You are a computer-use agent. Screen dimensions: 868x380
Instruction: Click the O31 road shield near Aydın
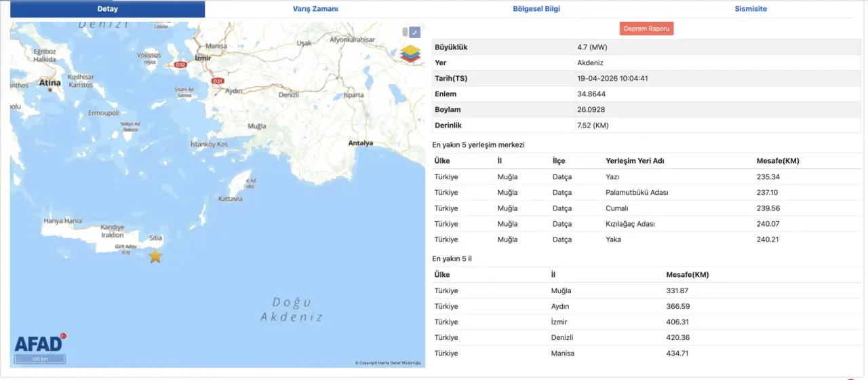[x=218, y=81]
